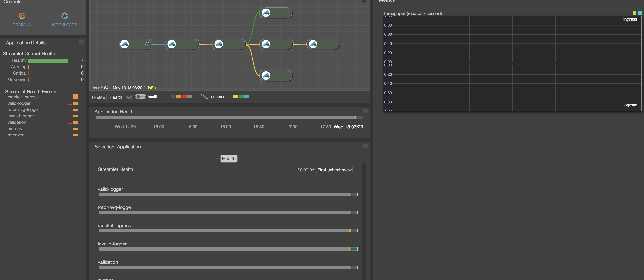
Task: Toggle the cyan throughput series legend square
Action: (x=640, y=12)
